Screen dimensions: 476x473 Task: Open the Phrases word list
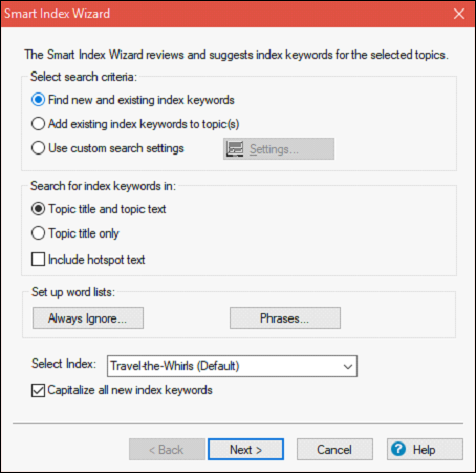pos(285,318)
